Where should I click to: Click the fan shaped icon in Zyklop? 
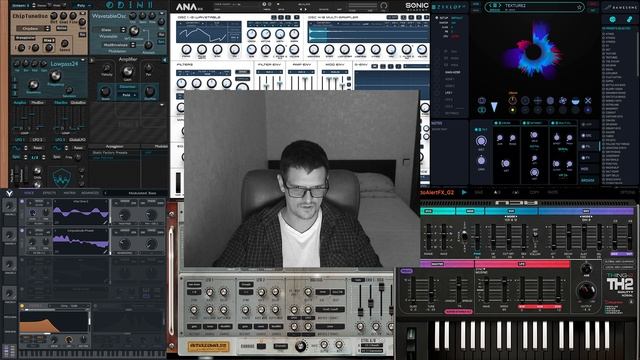click(562, 100)
